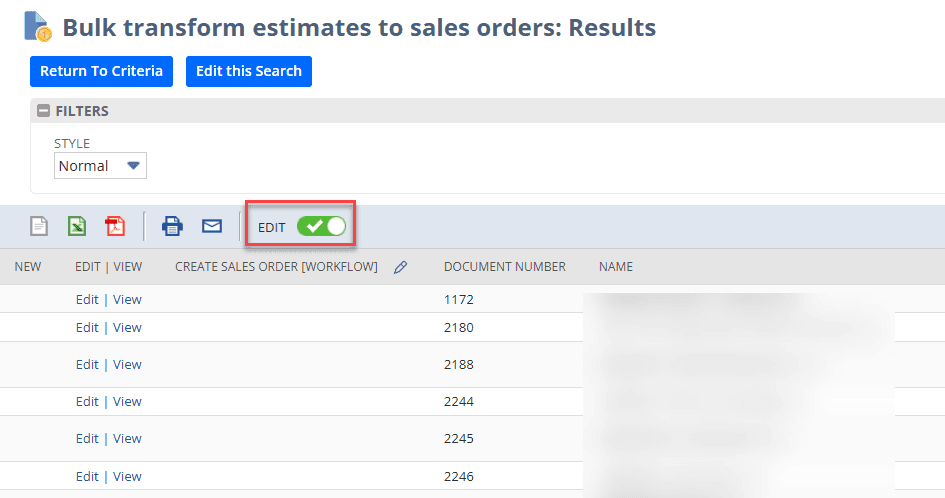945x498 pixels.
Task: Collapse the FILTERS section
Action: click(x=43, y=111)
